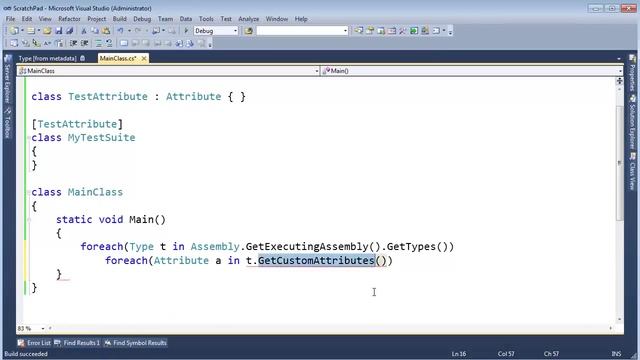Click the Find in Files icon
The height and width of the screenshot is (360, 640).
[x=248, y=31]
